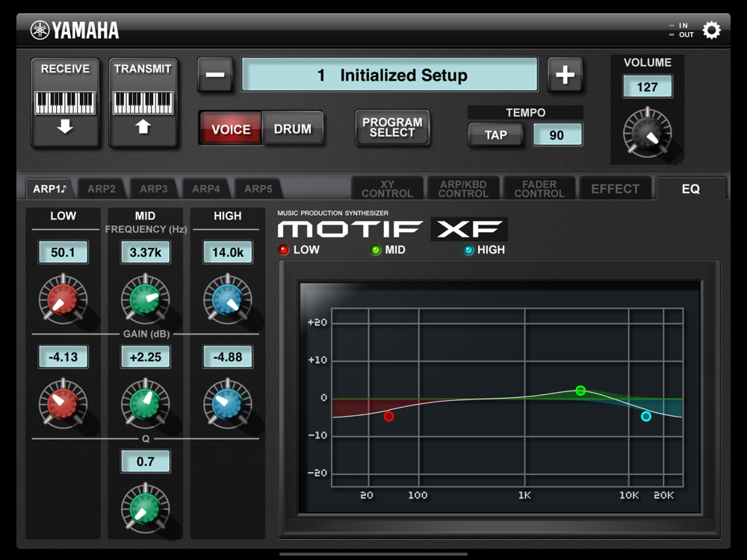The height and width of the screenshot is (560, 747).
Task: Click the High gain value -4.88
Action: (x=228, y=357)
